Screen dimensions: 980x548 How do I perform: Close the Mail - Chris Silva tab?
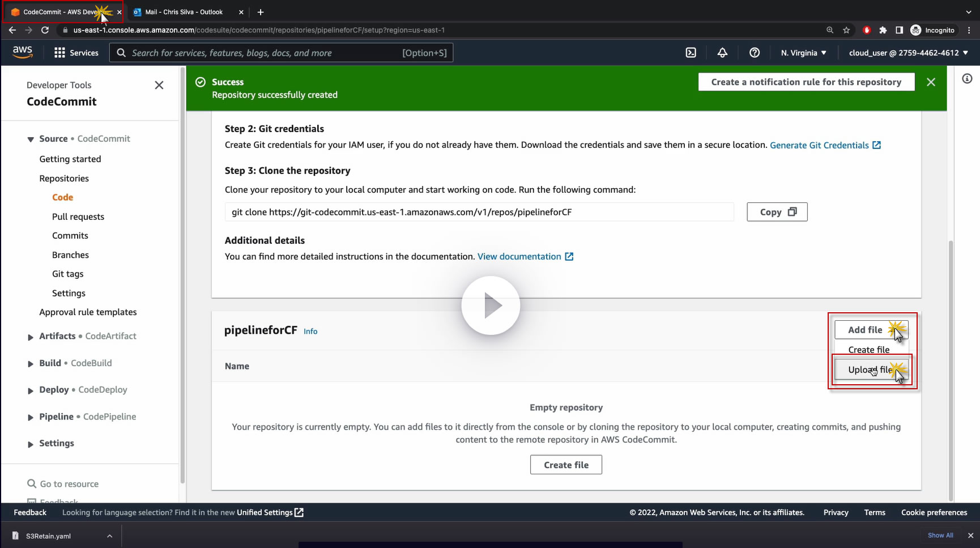pos(241,12)
